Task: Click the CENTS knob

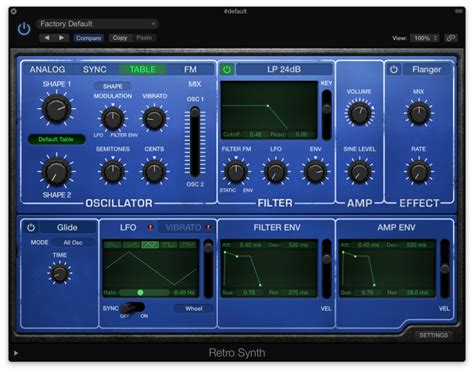Action: click(154, 172)
